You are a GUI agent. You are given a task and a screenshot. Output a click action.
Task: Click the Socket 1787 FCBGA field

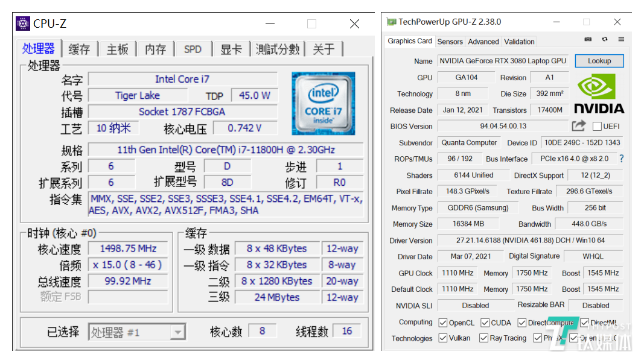(x=183, y=112)
